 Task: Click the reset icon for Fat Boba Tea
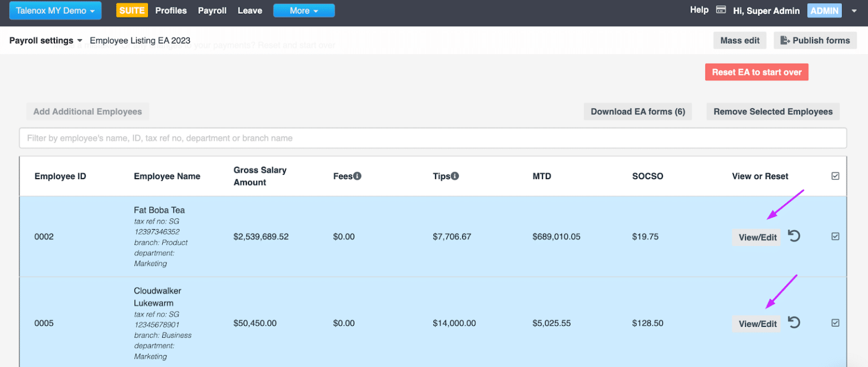794,236
